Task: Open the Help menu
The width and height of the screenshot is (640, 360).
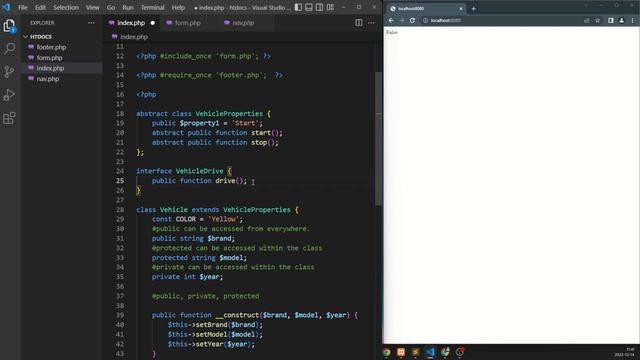Action: pos(178,7)
